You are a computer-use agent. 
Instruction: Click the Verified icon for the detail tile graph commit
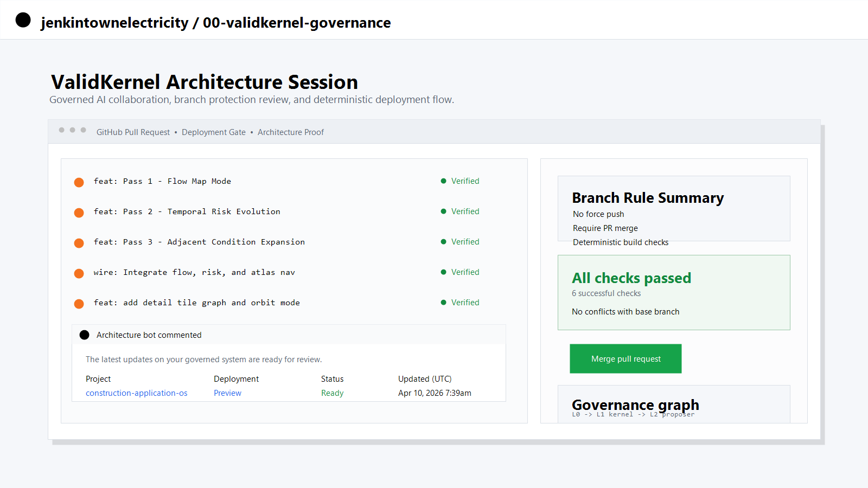pyautogui.click(x=443, y=302)
